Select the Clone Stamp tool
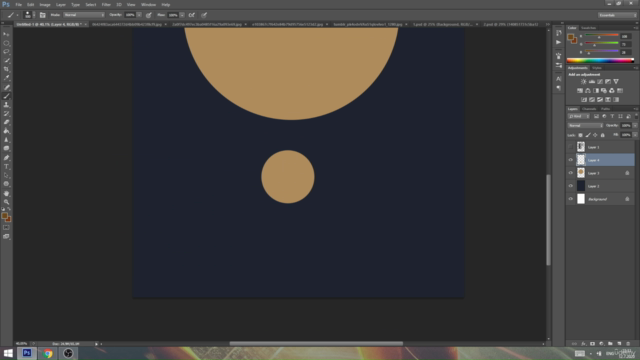640x360 pixels. pos(7,105)
